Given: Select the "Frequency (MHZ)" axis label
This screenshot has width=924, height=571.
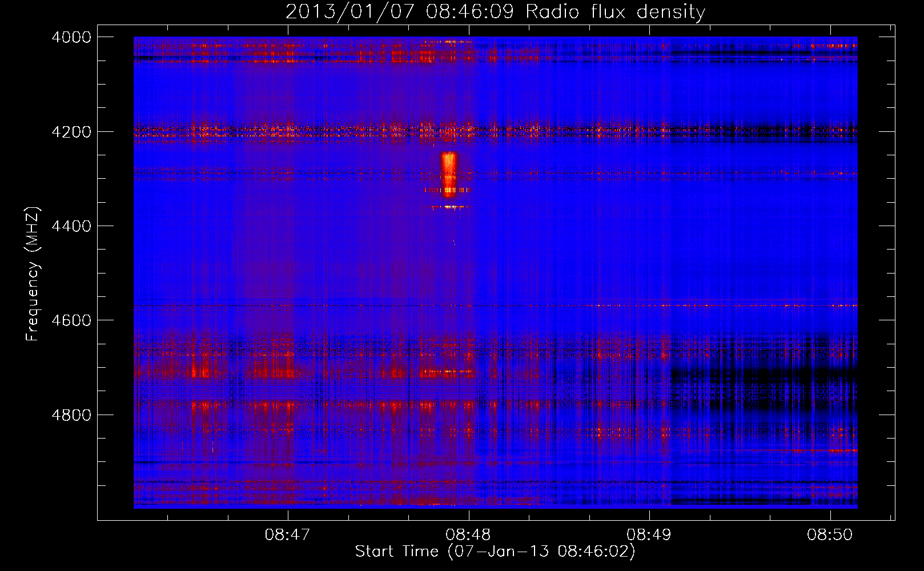Looking at the screenshot, I should tap(33, 274).
